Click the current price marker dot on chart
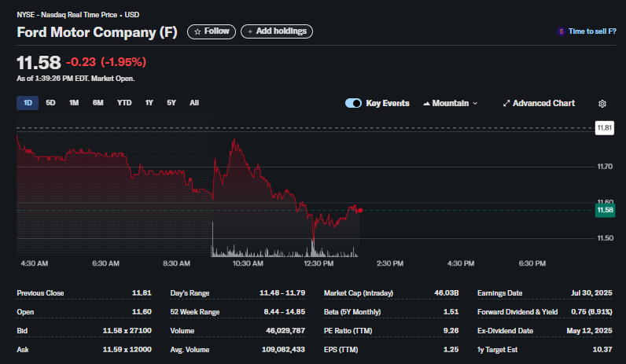This screenshot has height=364, width=626. 360,211
